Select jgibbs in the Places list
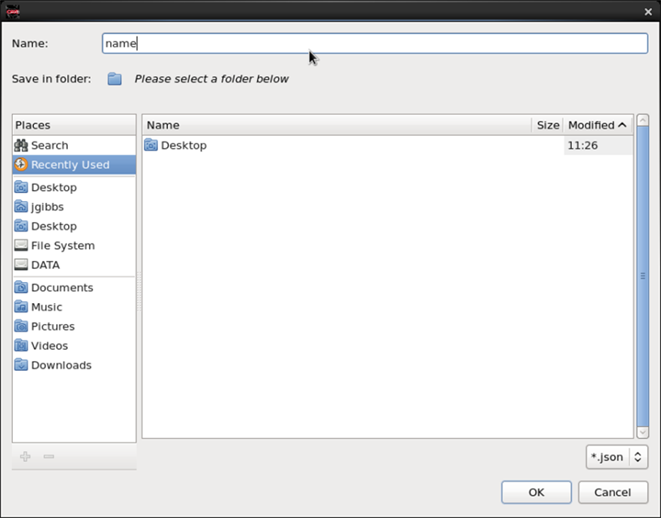 tap(74, 207)
